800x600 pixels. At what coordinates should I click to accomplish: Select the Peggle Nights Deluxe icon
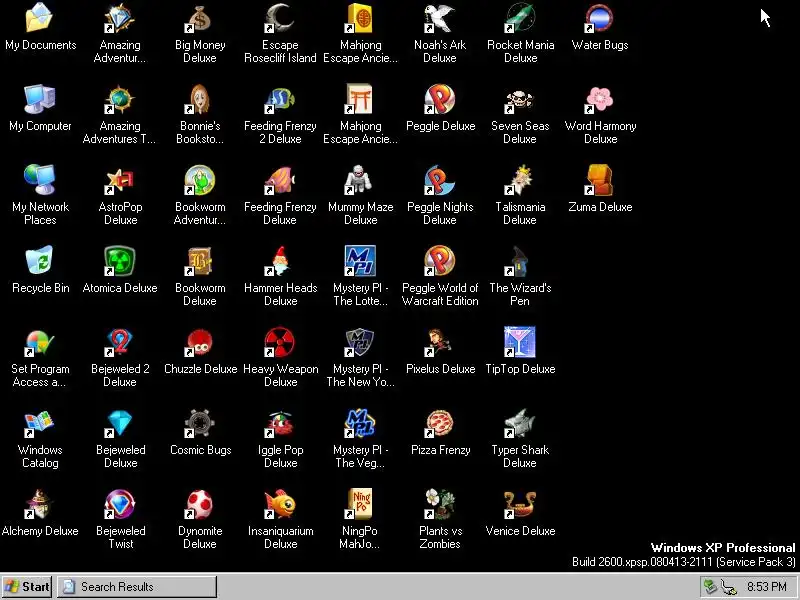(x=440, y=180)
